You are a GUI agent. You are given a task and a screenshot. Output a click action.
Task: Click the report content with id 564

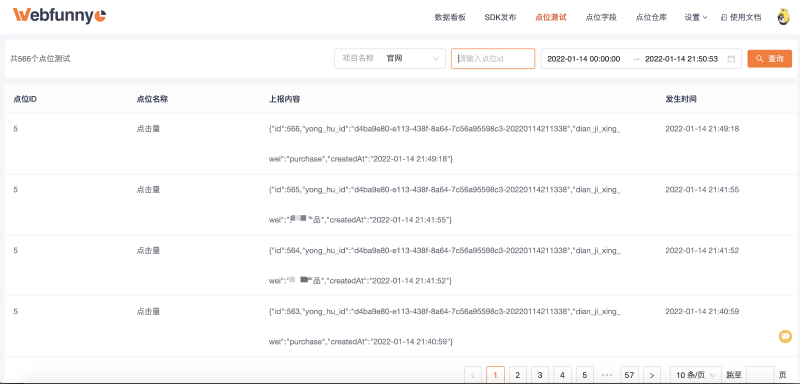click(x=444, y=265)
